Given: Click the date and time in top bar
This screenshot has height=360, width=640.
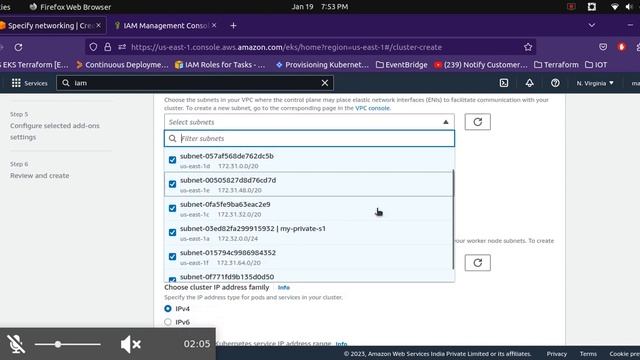Looking at the screenshot, I should click(x=320, y=7).
